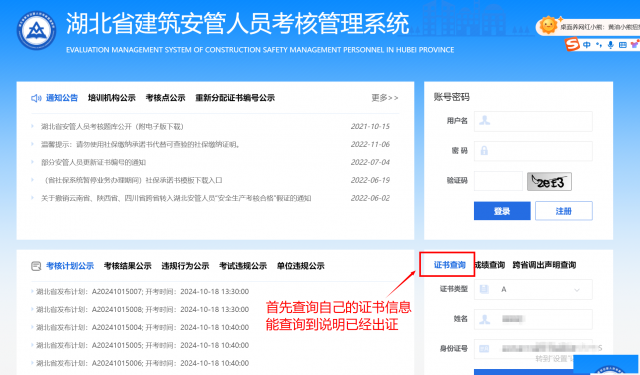Click the date 2022-11-06
This screenshot has width=640, height=375.
pyautogui.click(x=370, y=145)
